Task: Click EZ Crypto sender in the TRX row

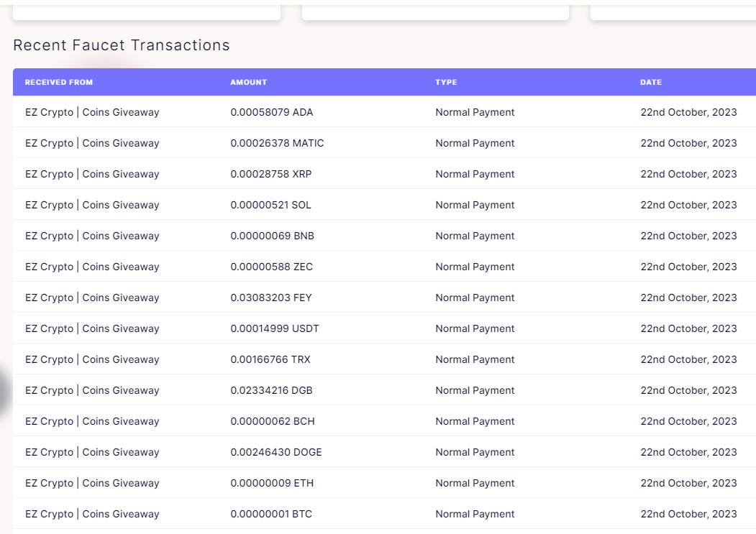Action: tap(92, 359)
